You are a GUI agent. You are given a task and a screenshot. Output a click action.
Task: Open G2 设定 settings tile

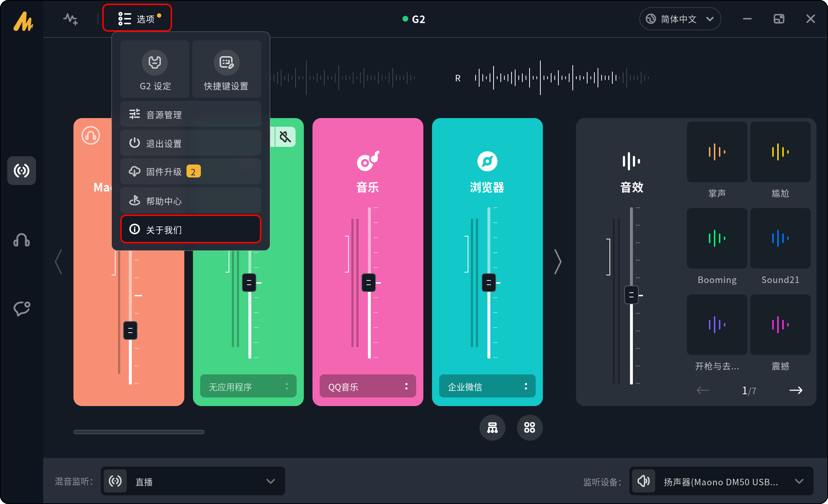coord(155,69)
